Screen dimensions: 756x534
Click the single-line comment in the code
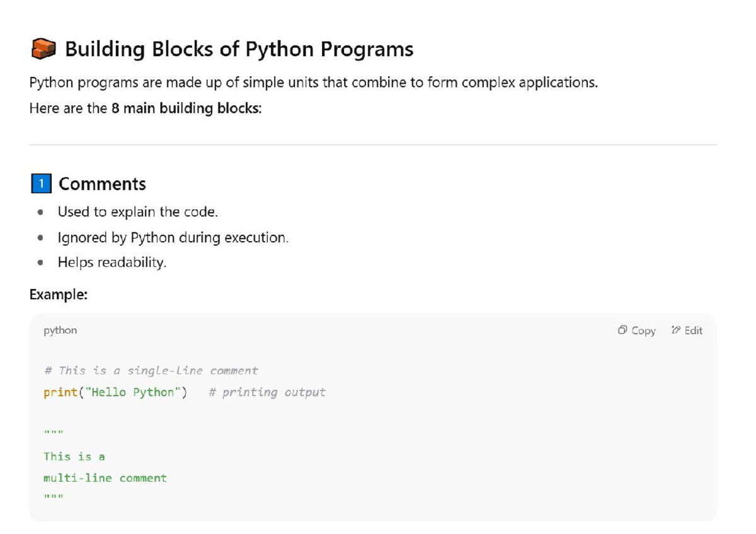point(150,370)
